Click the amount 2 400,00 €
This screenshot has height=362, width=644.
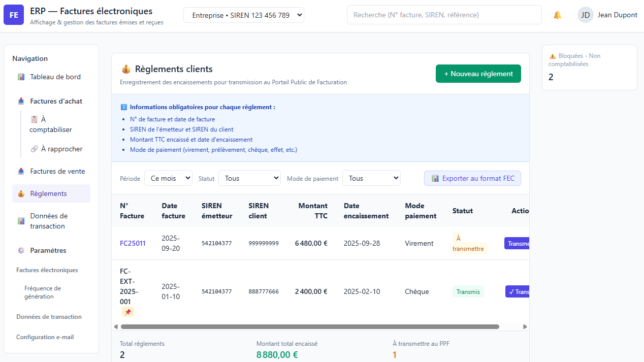[x=311, y=291]
